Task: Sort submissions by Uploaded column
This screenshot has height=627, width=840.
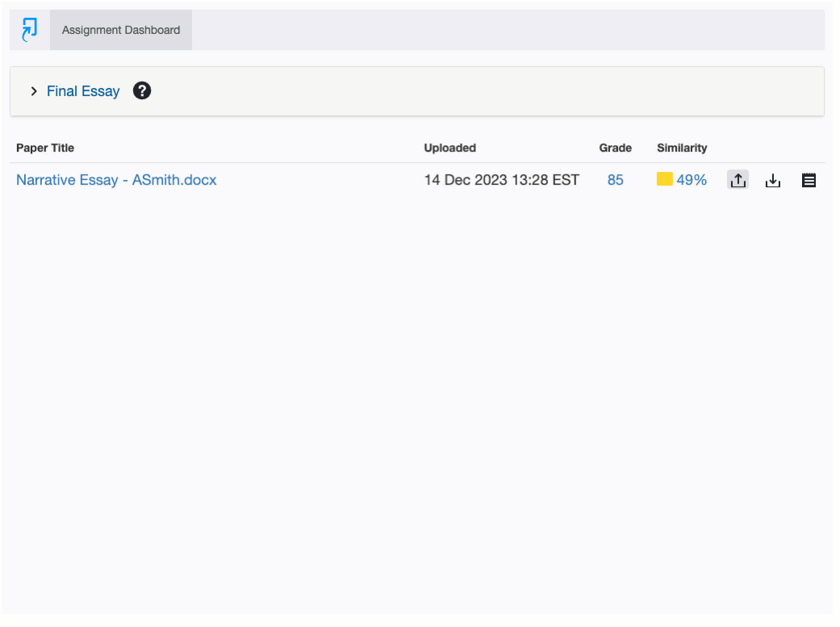Action: 449,148
